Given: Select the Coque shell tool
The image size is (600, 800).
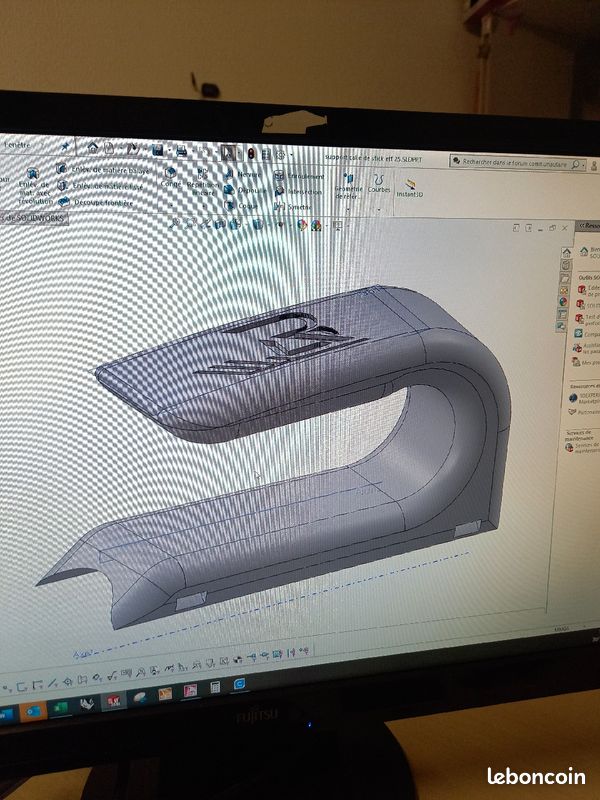Looking at the screenshot, I should 240,206.
